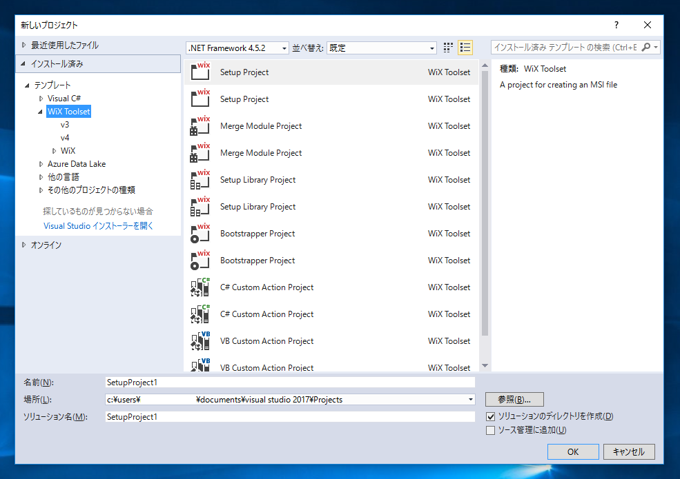Click the C# Custom Action Project icon, first row
The width and height of the screenshot is (680, 479).
coord(200,287)
